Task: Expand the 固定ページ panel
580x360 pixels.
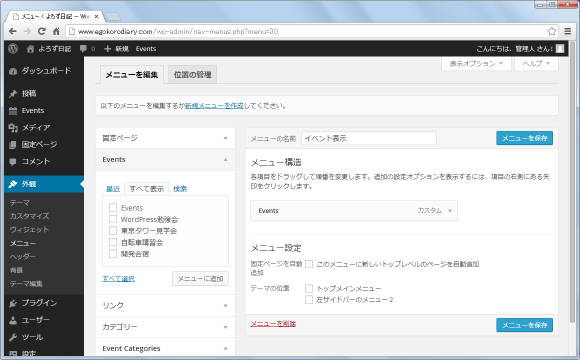Action: click(165, 138)
